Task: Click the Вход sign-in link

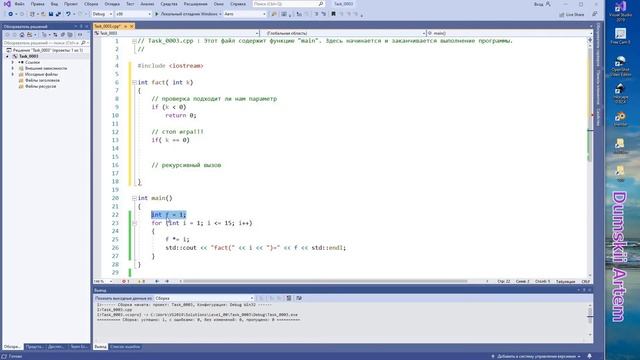Action: tap(542, 4)
